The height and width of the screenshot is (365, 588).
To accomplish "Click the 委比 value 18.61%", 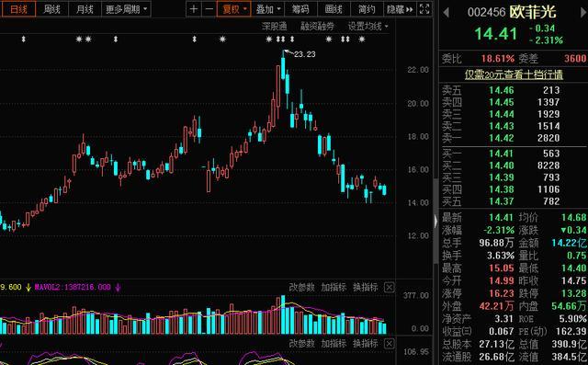I will 498,59.
